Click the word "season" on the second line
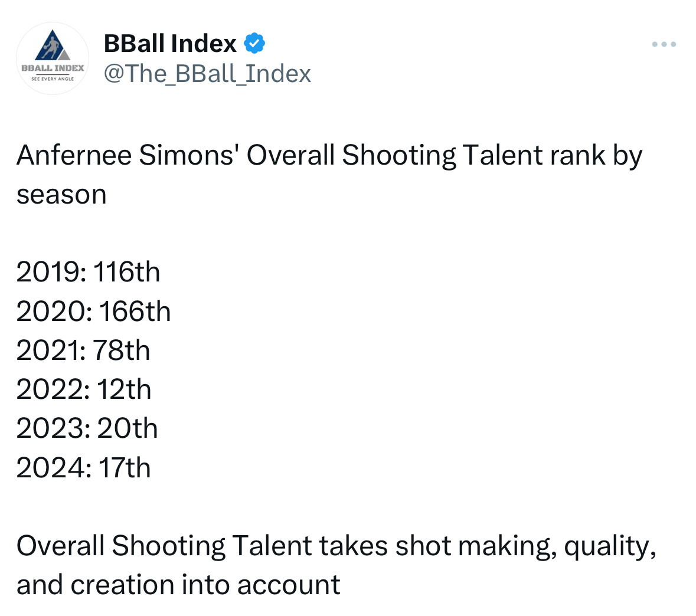This screenshot has width=696, height=616. tap(61, 194)
